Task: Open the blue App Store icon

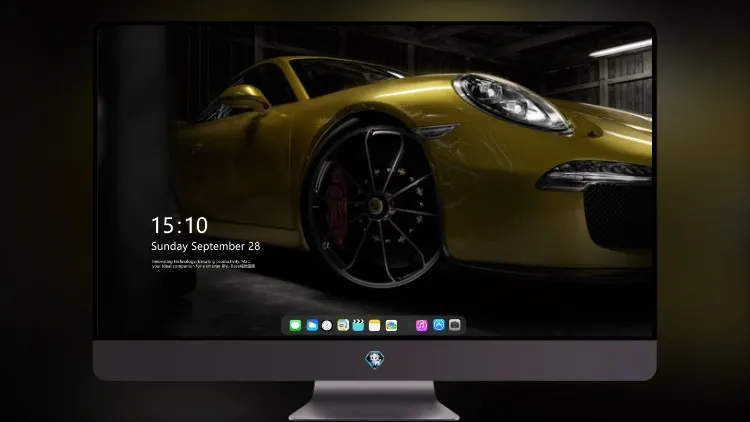Action: tap(439, 325)
